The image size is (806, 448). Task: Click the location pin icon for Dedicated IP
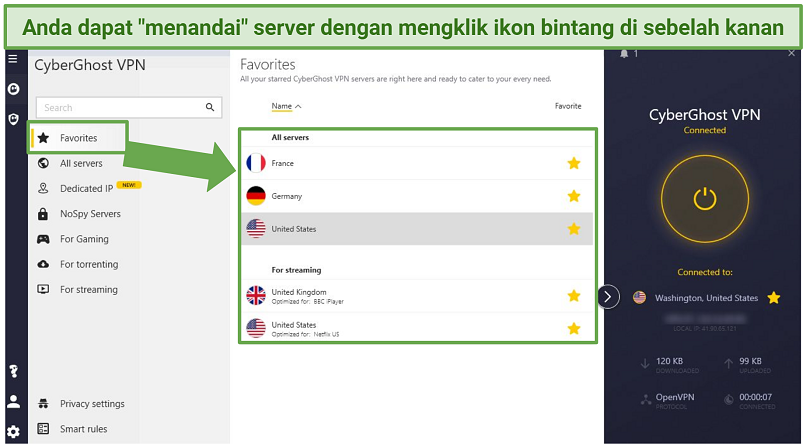(x=44, y=188)
